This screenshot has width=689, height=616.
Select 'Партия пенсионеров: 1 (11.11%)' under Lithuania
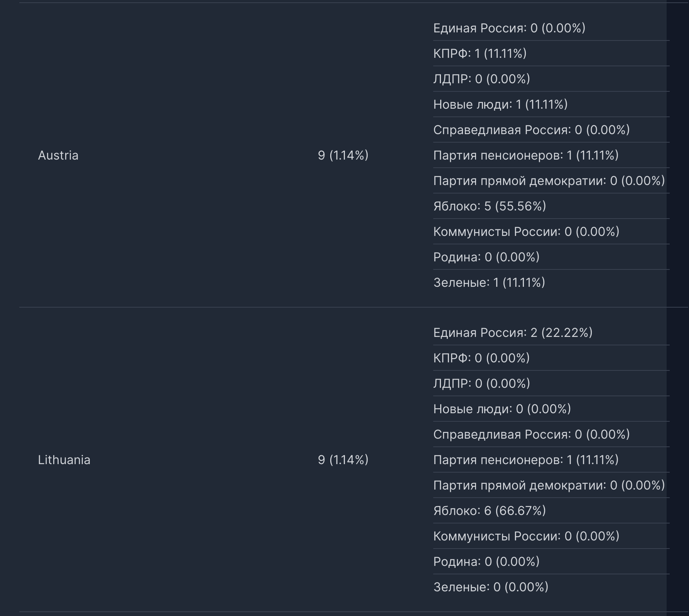point(526,460)
